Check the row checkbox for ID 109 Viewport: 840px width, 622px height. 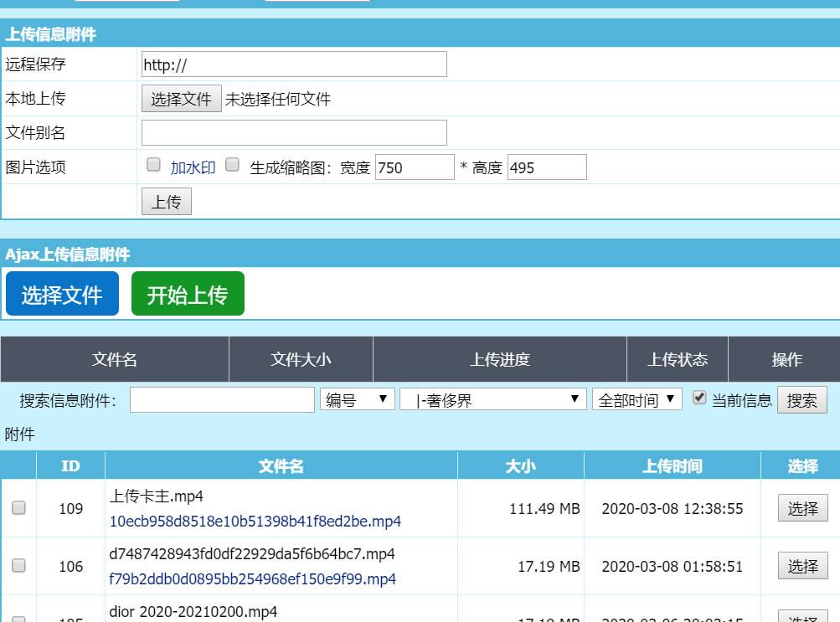18,507
